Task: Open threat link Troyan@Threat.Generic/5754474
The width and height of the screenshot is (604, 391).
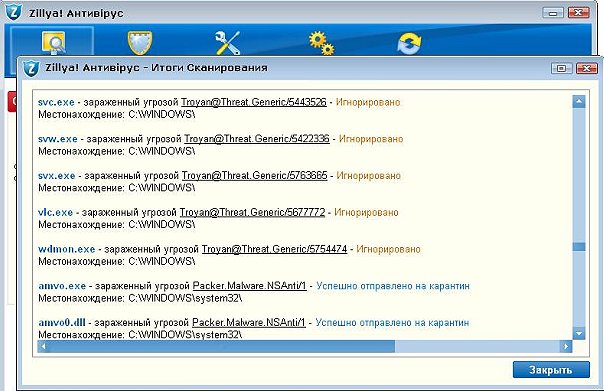Action: [275, 249]
